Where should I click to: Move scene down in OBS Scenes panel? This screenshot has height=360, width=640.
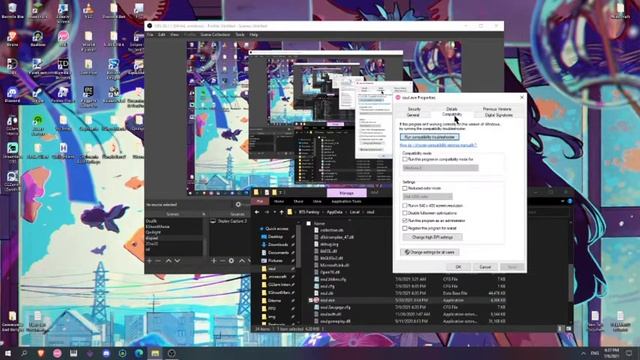point(177,261)
